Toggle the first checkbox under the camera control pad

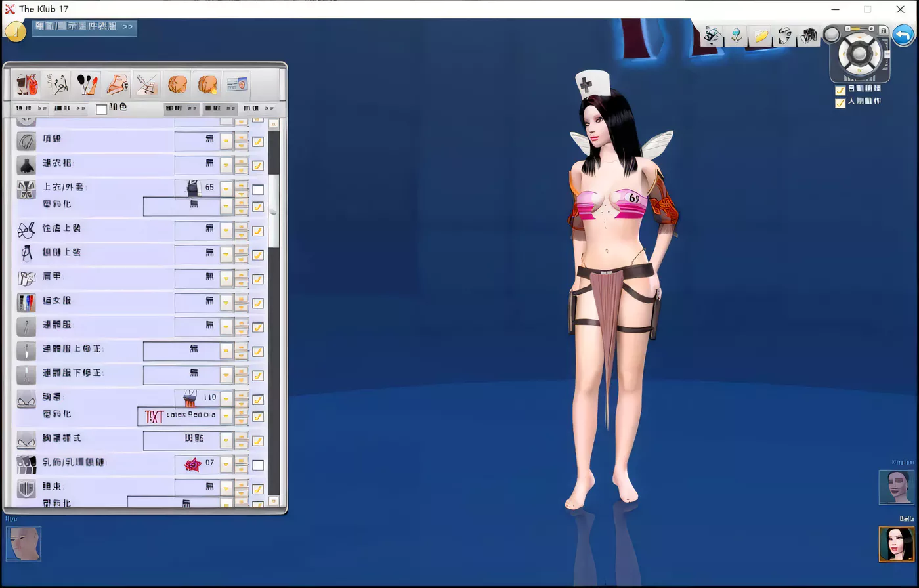(840, 91)
